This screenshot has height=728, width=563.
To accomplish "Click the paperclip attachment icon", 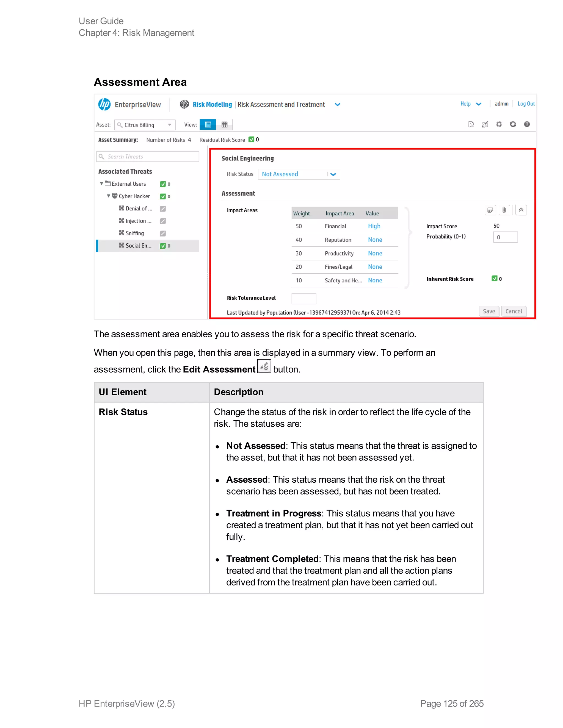I will click(504, 210).
